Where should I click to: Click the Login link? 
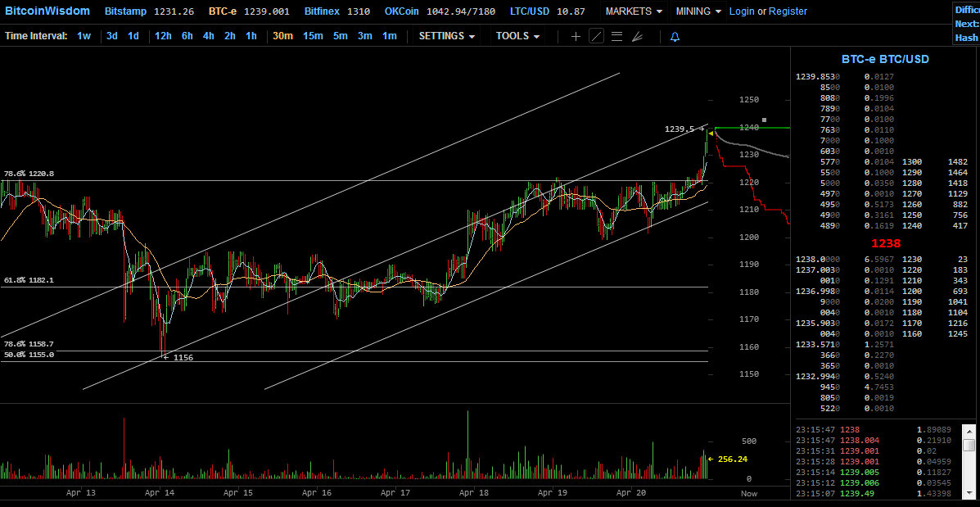pyautogui.click(x=742, y=11)
